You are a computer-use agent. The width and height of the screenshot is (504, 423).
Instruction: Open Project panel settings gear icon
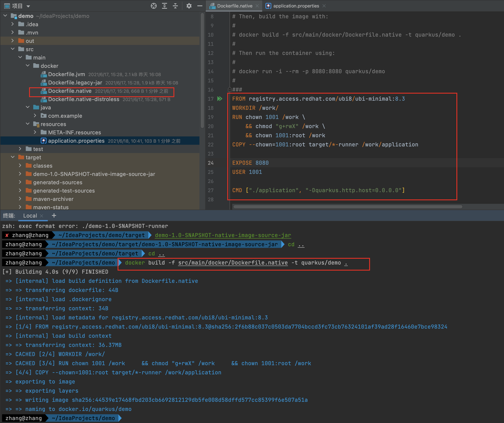[189, 6]
